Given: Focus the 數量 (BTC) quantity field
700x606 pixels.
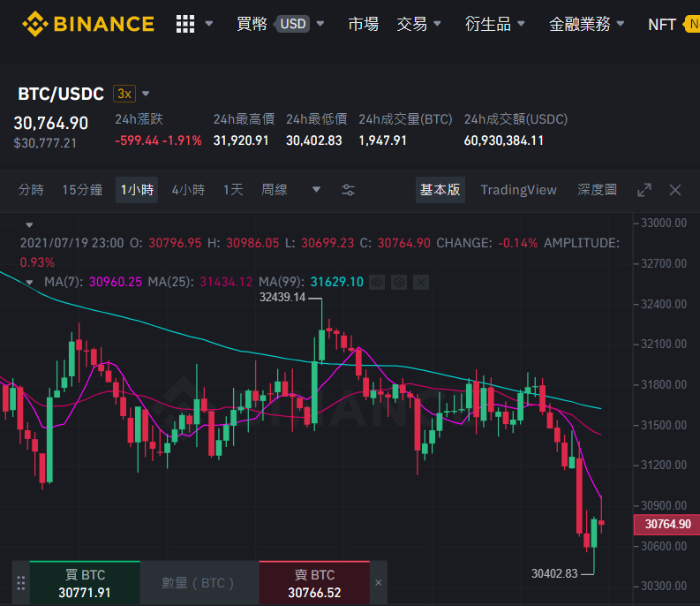Looking at the screenshot, I should pyautogui.click(x=199, y=583).
